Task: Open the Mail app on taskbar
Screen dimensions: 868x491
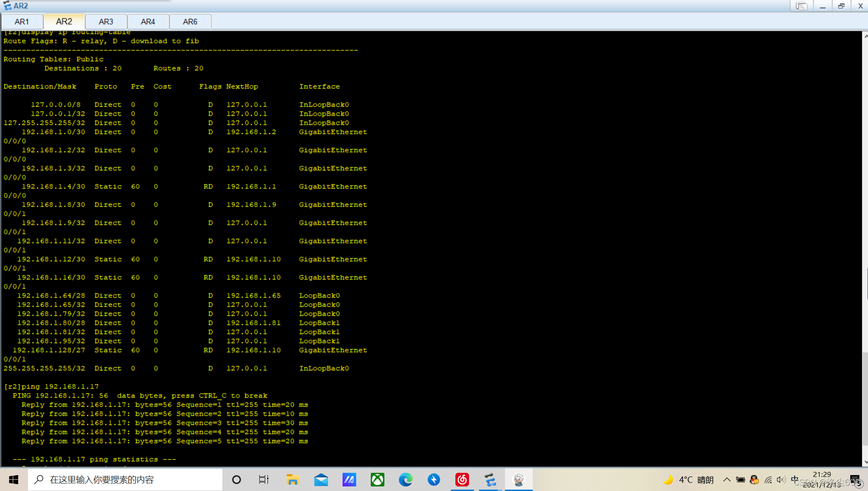Action: (321, 480)
